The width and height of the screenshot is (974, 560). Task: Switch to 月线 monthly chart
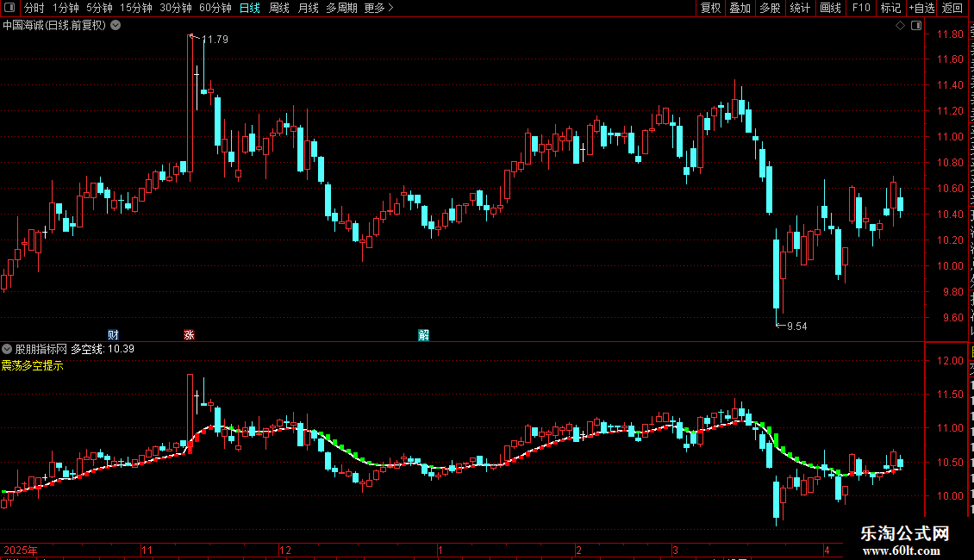pyautogui.click(x=308, y=8)
